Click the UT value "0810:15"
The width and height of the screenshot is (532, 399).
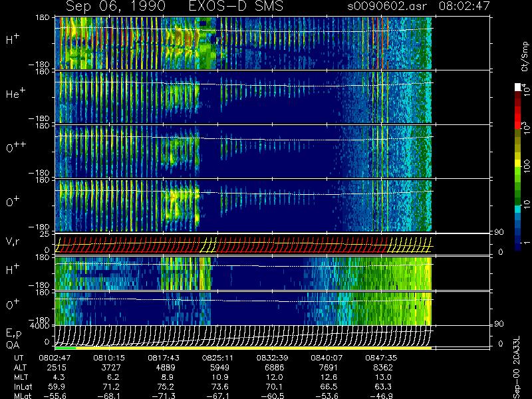(x=109, y=358)
